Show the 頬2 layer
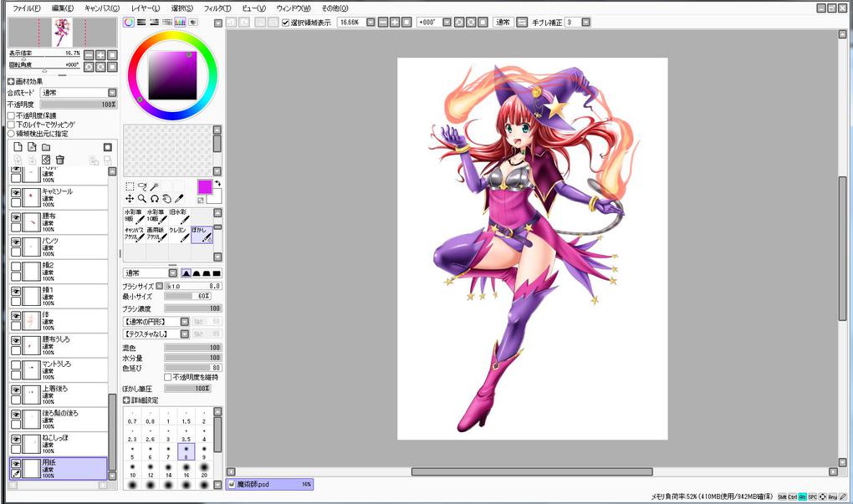Viewport: 853px width, 504px height. point(16,267)
